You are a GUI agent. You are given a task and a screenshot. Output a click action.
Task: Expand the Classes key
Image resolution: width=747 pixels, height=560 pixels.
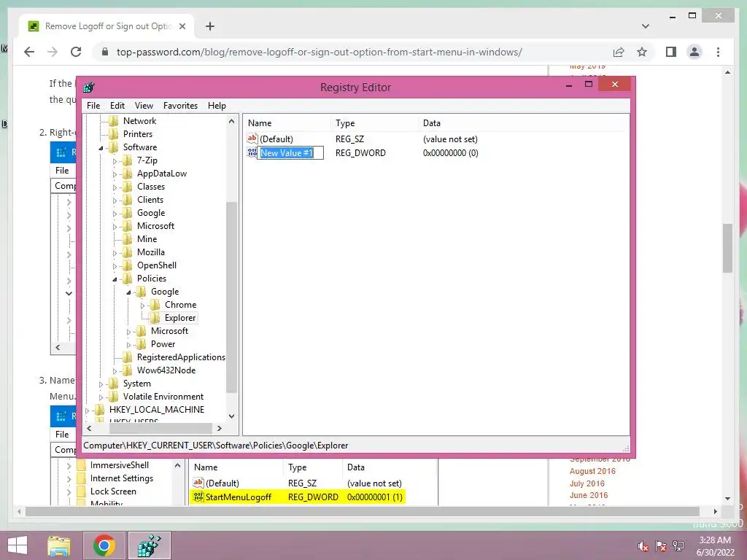[115, 187]
